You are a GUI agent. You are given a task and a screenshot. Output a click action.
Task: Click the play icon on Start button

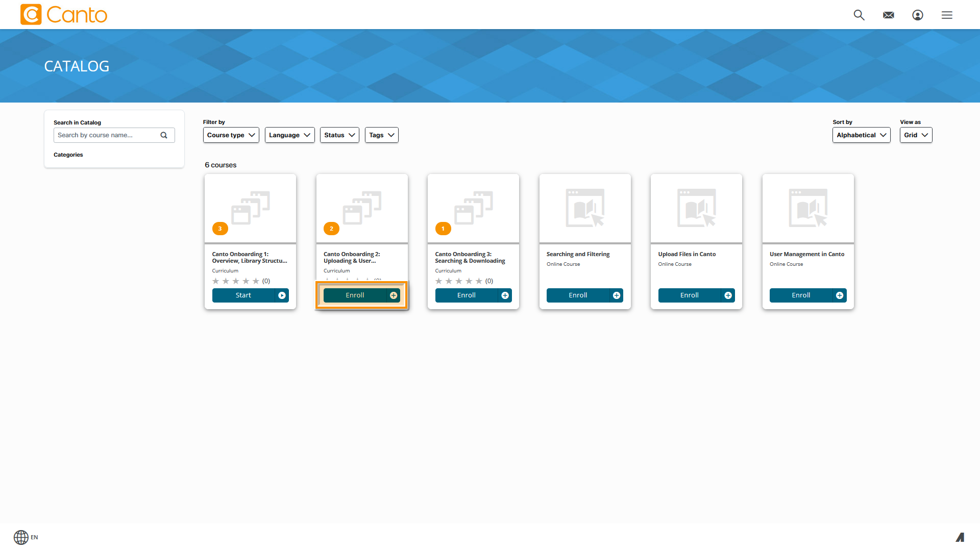point(282,295)
